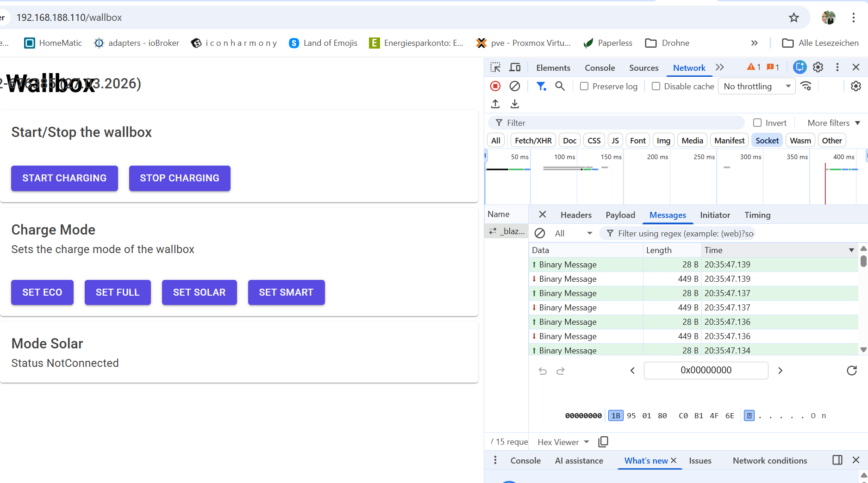The height and width of the screenshot is (483, 868).
Task: Set the wallbox to SOLAR charge mode
Action: [x=199, y=292]
